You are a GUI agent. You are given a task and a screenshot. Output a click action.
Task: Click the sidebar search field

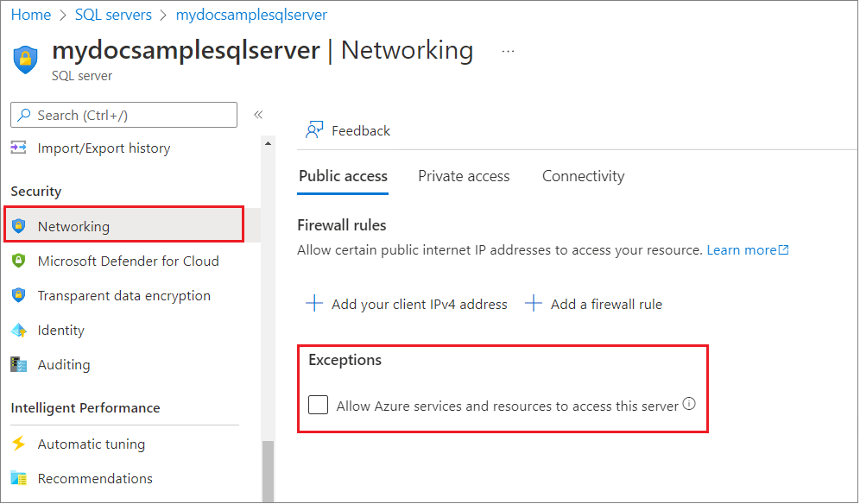123,114
